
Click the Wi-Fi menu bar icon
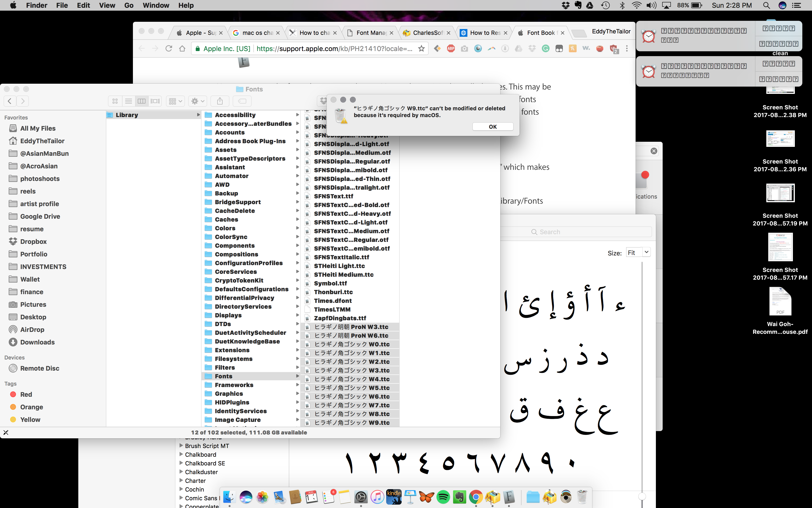(637, 5)
